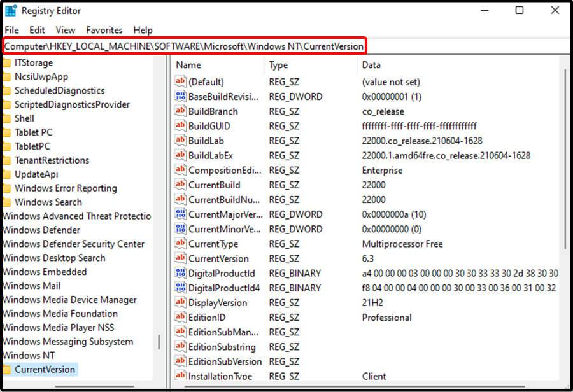Open the Help menu

click(x=143, y=30)
